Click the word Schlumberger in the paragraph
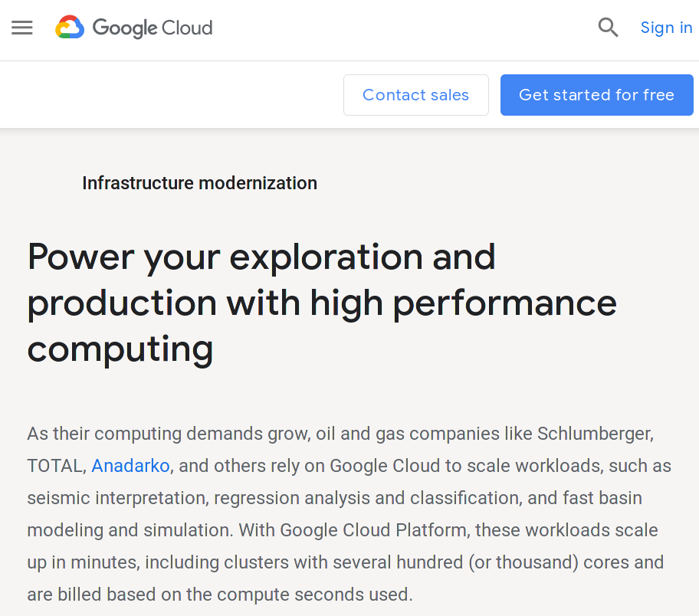 point(595,434)
